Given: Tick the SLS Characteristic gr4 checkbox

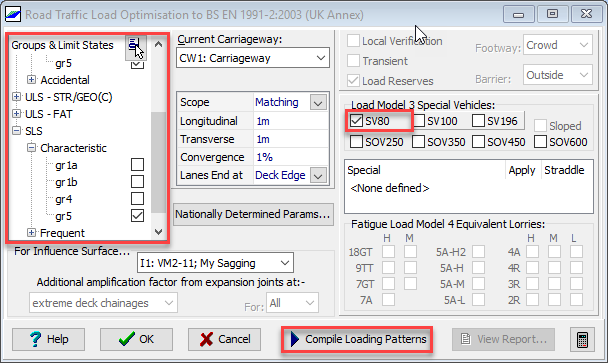Looking at the screenshot, I should [x=137, y=199].
